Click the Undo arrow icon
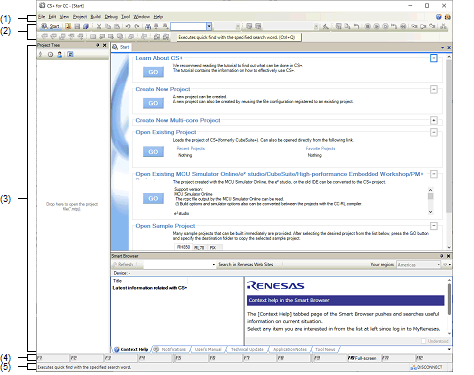 (128, 26)
